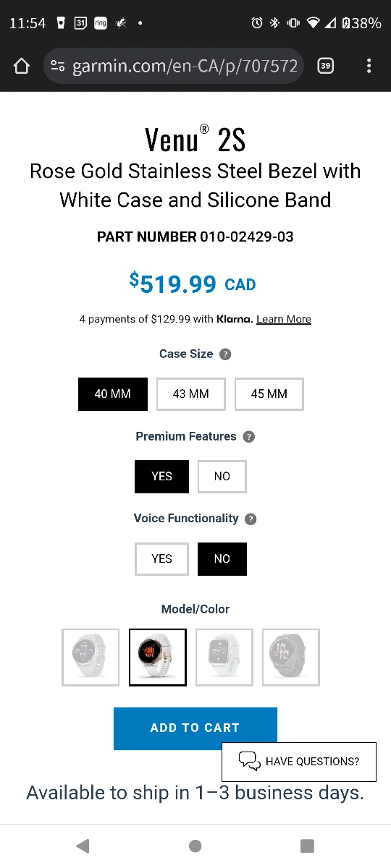Image resolution: width=391 pixels, height=868 pixels.
Task: Tap the site info icon beside the URL
Action: click(58, 67)
